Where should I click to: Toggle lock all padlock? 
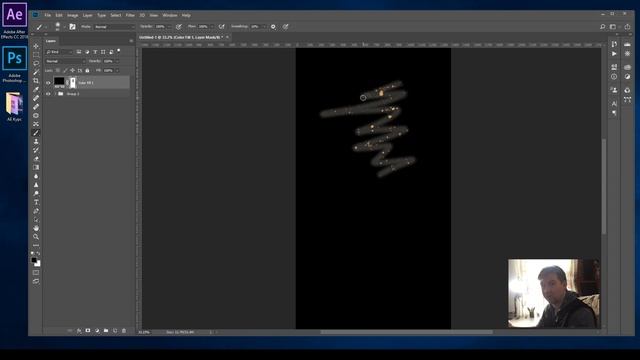87,70
